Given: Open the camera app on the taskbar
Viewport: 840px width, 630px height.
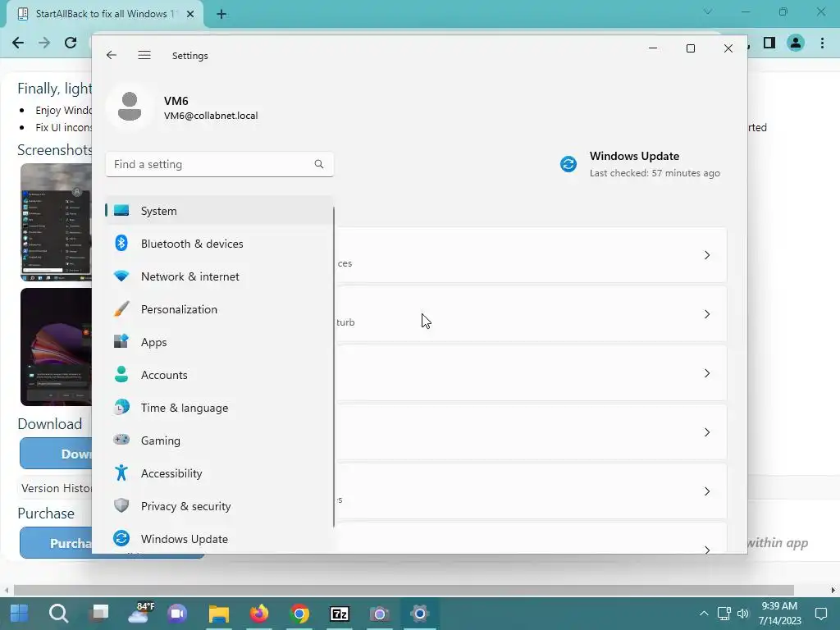Looking at the screenshot, I should pyautogui.click(x=379, y=614).
